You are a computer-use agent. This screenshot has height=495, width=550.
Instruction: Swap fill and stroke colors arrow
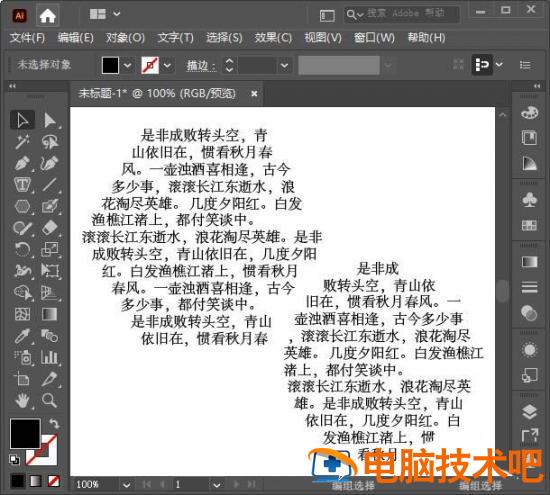point(54,423)
